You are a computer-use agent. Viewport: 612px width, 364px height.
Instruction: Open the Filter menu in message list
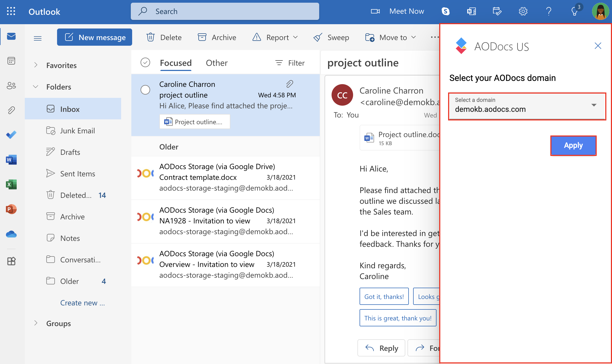point(290,63)
